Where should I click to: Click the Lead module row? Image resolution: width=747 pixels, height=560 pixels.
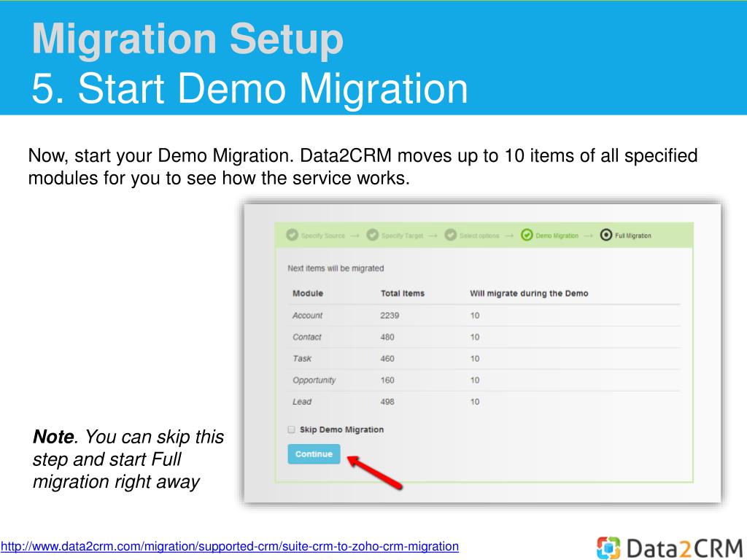pyautogui.click(x=484, y=402)
